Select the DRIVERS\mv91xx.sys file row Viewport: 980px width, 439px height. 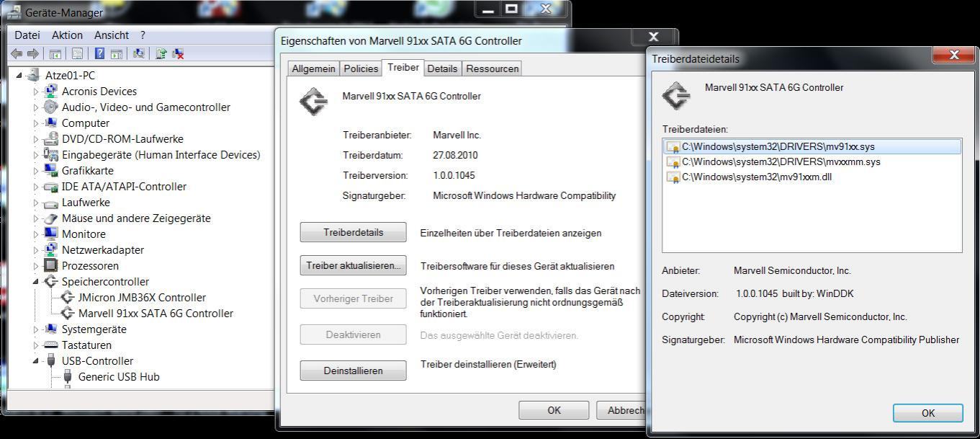812,146
